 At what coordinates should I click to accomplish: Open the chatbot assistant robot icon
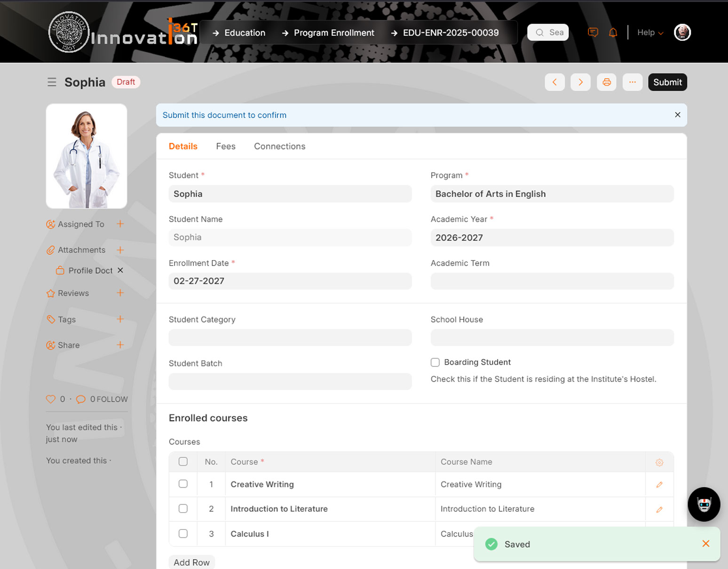coord(704,504)
